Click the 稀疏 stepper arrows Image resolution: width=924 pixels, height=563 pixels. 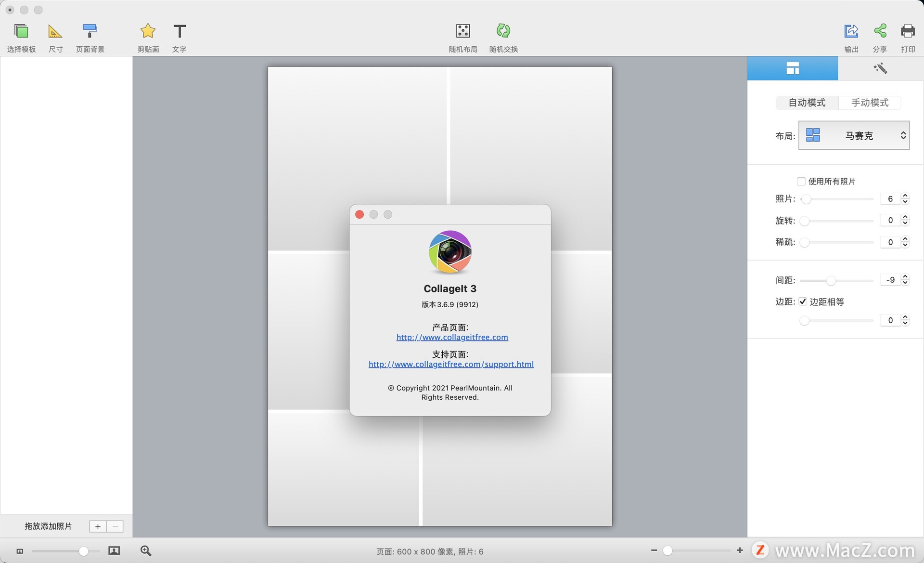[905, 242]
